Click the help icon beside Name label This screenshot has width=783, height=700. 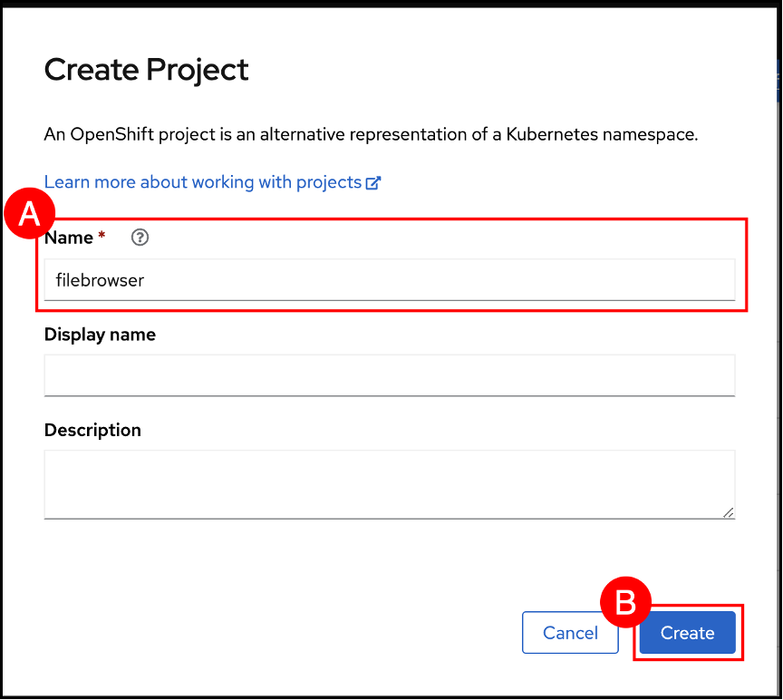(140, 238)
